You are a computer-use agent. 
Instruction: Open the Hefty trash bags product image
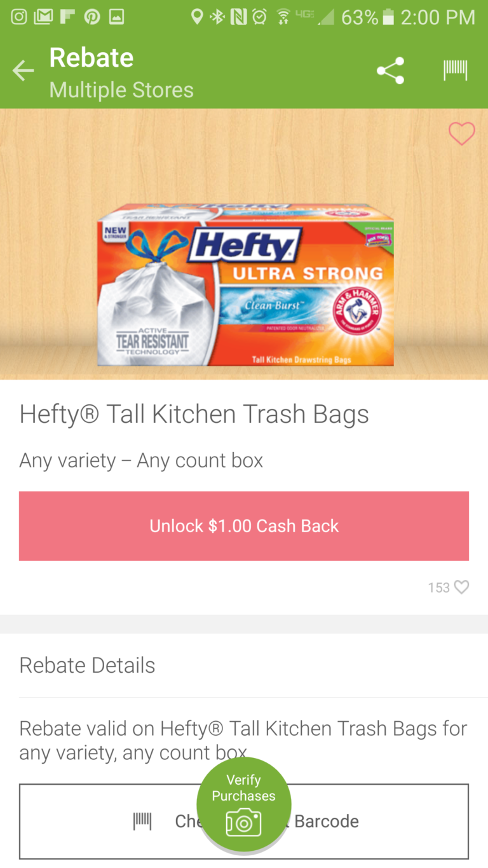click(245, 284)
